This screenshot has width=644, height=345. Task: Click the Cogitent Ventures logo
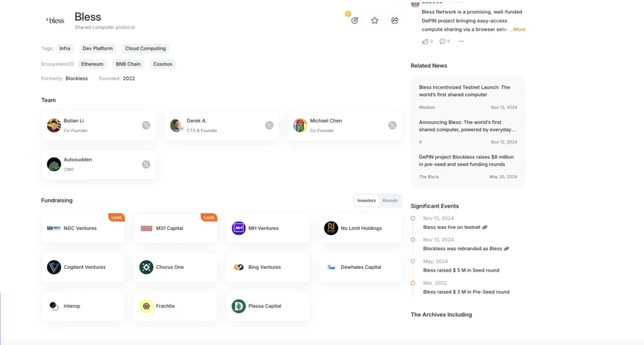click(54, 267)
